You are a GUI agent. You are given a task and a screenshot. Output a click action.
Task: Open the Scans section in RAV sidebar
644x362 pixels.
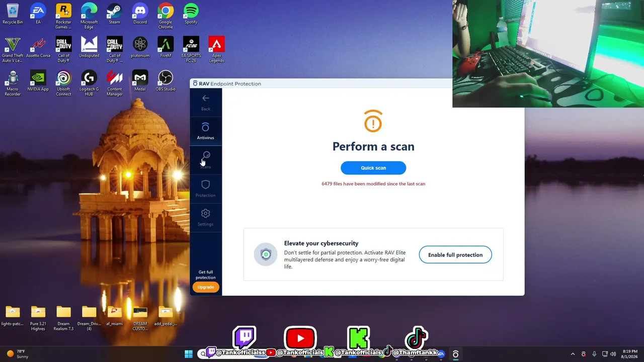coord(205,160)
